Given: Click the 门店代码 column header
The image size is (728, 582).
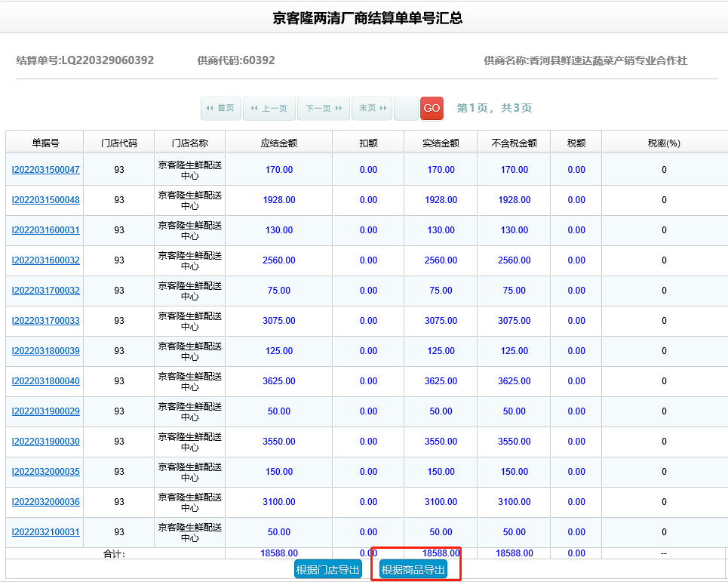Looking at the screenshot, I should [119, 143].
